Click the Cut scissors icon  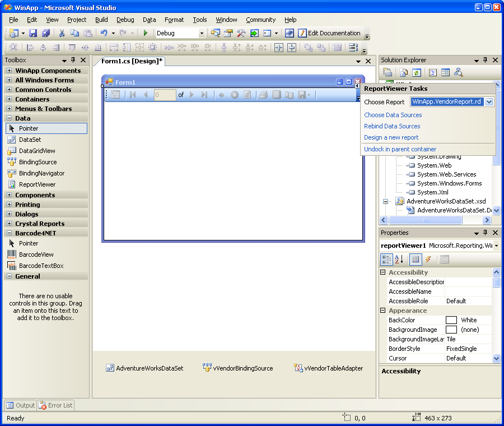62,34
